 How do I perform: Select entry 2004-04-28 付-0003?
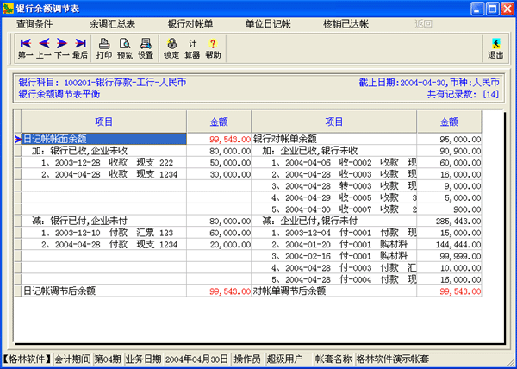point(334,267)
